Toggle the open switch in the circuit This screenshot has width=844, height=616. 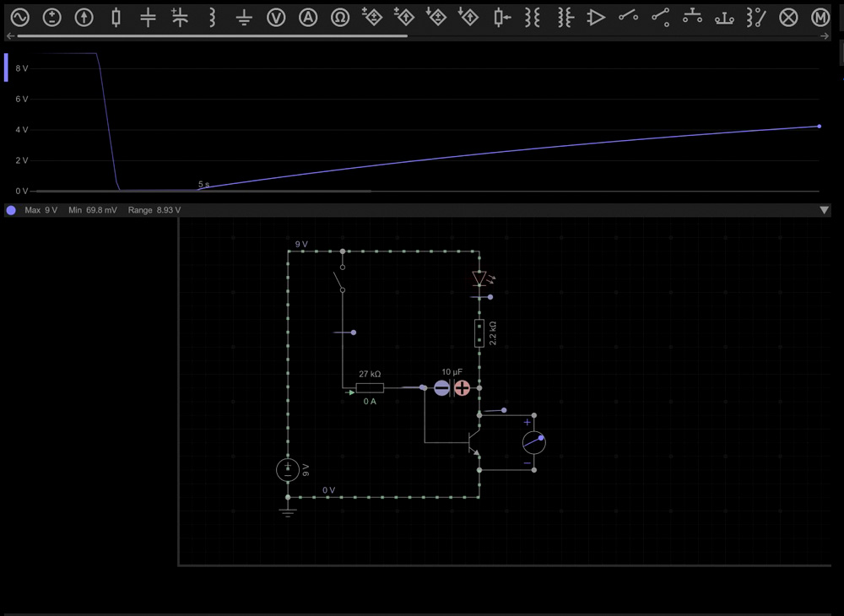(x=339, y=278)
